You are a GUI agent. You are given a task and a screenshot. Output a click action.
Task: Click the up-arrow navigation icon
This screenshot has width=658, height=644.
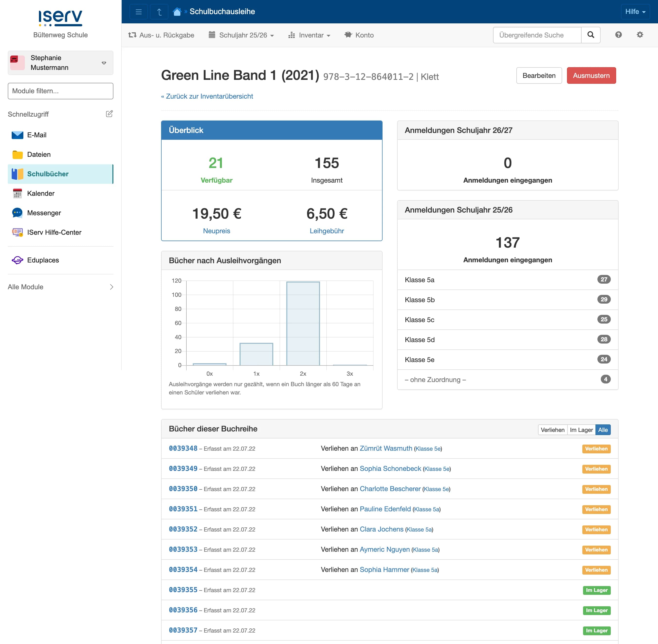(159, 12)
